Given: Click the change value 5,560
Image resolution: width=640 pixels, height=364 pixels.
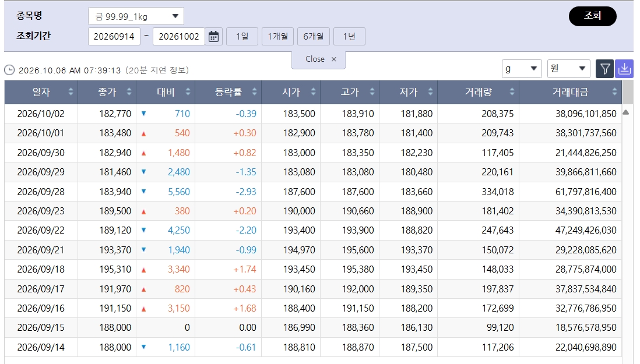Looking at the screenshot, I should tap(179, 192).
